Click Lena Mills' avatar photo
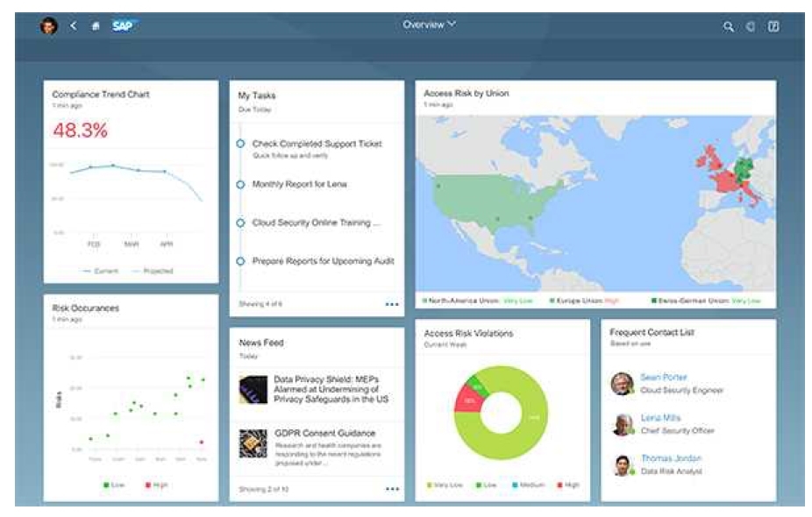Viewport: 812px width, 517px height. click(x=623, y=424)
